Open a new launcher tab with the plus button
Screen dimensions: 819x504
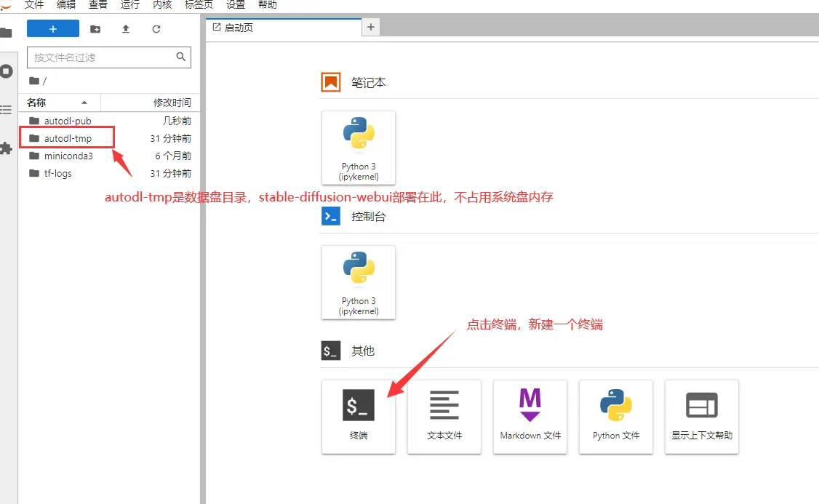(x=371, y=27)
